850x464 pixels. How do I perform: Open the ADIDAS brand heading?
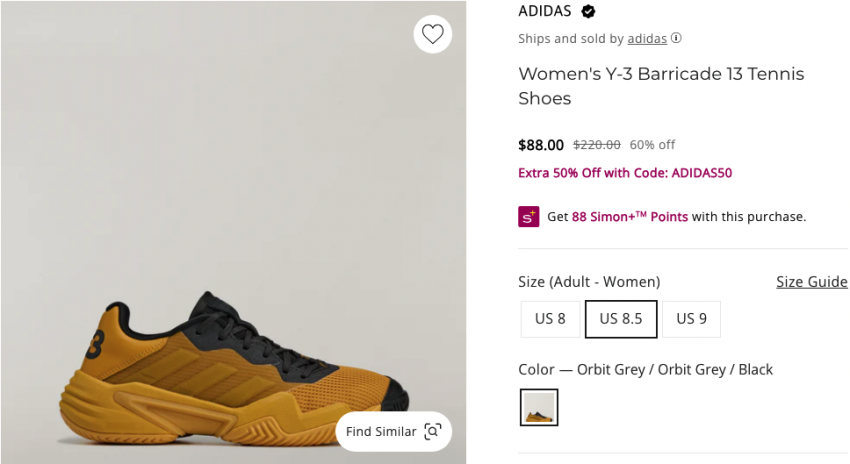(x=545, y=12)
